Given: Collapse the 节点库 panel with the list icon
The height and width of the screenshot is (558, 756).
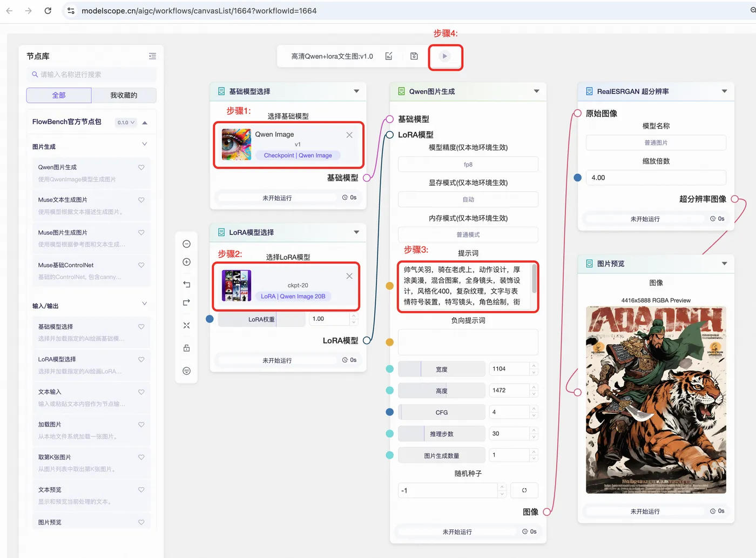Looking at the screenshot, I should [153, 56].
